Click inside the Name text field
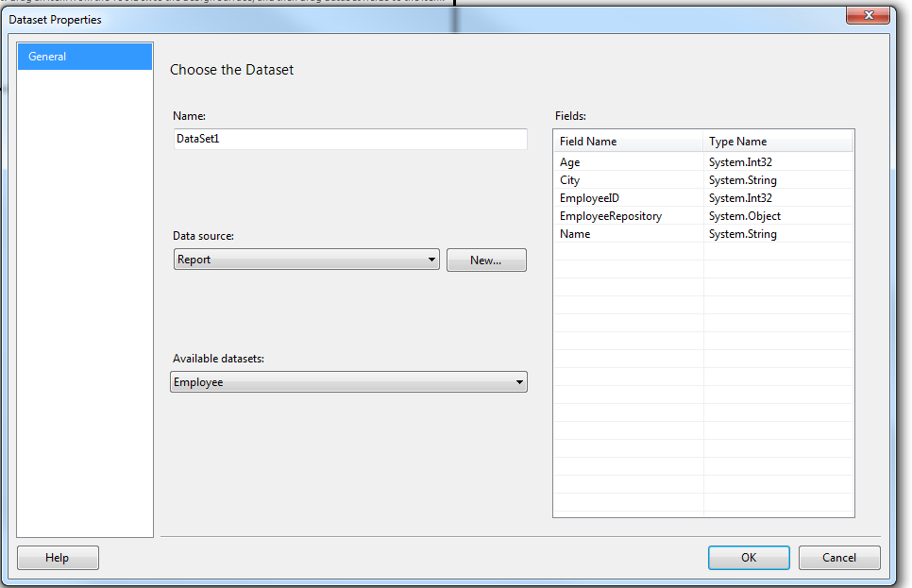912x588 pixels. pyautogui.click(x=349, y=139)
